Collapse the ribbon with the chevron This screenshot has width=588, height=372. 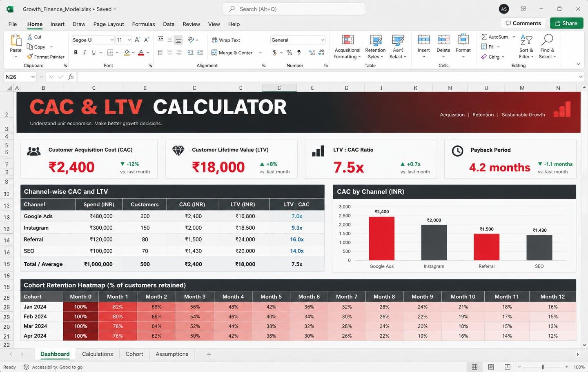click(x=578, y=64)
